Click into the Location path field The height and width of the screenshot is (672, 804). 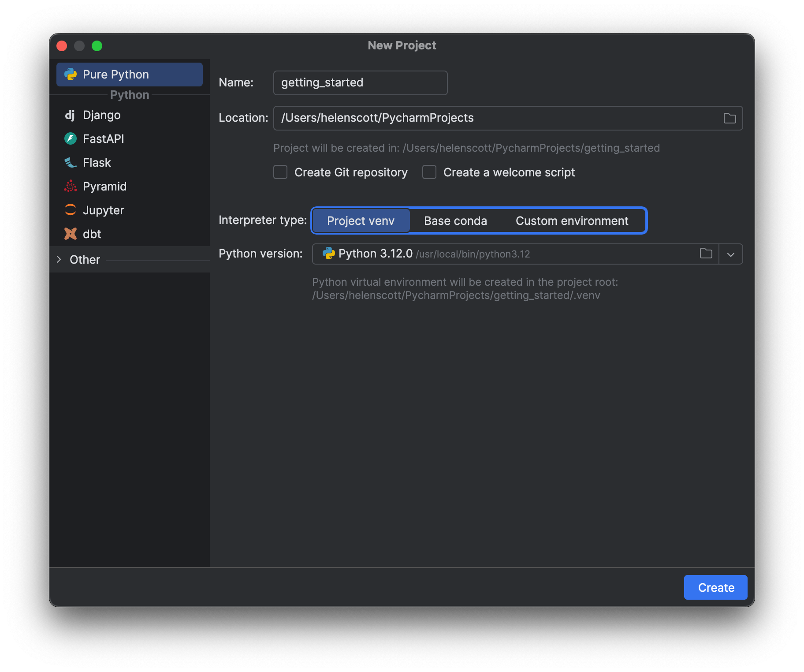(x=494, y=118)
